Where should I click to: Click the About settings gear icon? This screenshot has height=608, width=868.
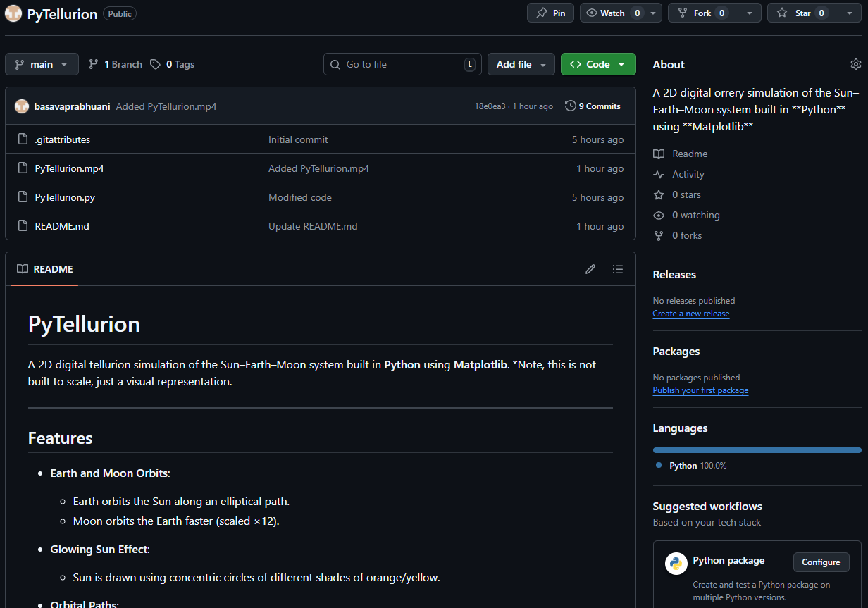[855, 64]
